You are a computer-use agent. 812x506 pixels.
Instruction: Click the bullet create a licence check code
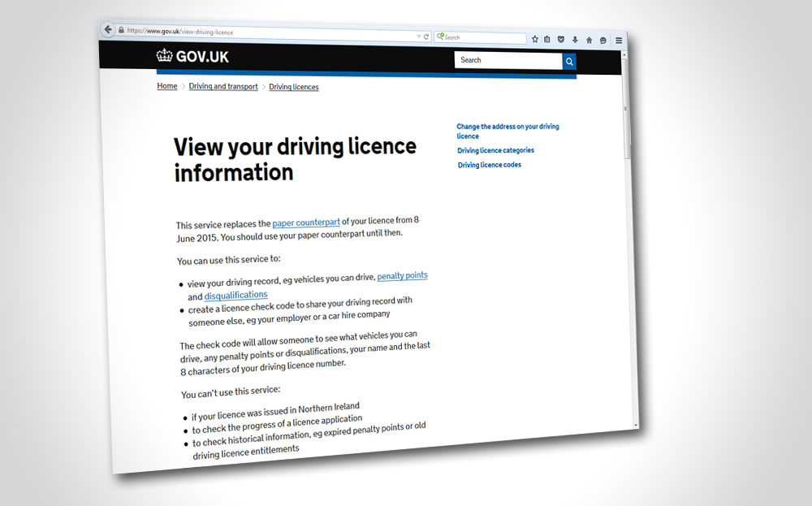[300, 311]
